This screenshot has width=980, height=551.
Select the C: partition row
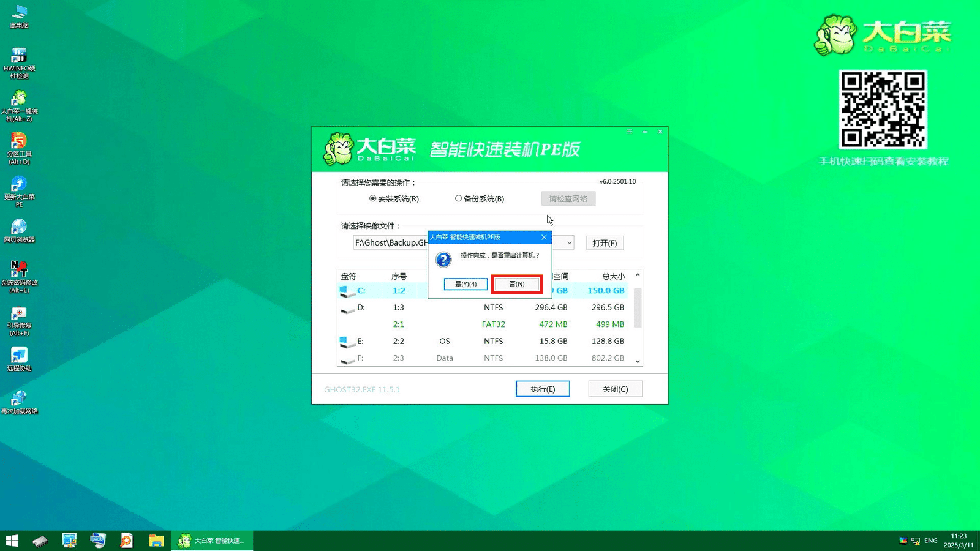484,291
